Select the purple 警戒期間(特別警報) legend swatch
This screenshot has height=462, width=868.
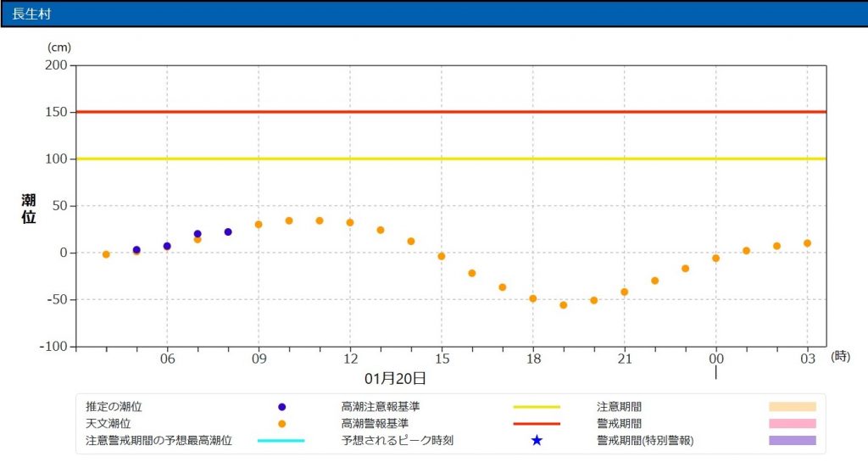coord(793,441)
